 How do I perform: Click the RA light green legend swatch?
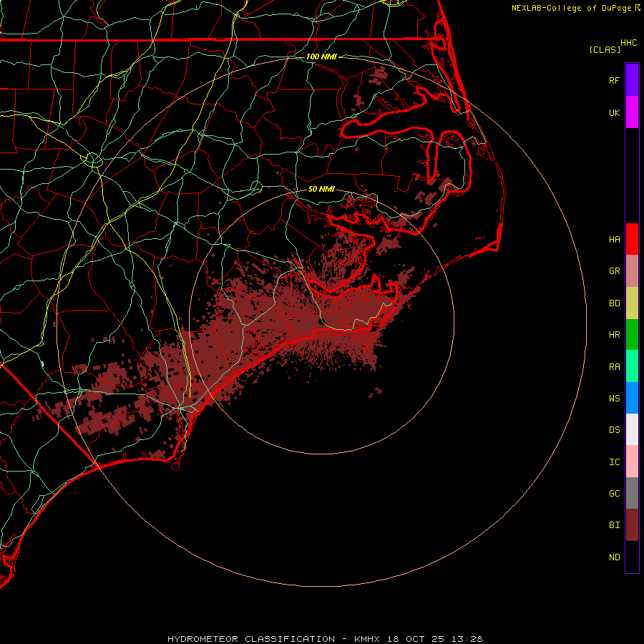point(632,366)
